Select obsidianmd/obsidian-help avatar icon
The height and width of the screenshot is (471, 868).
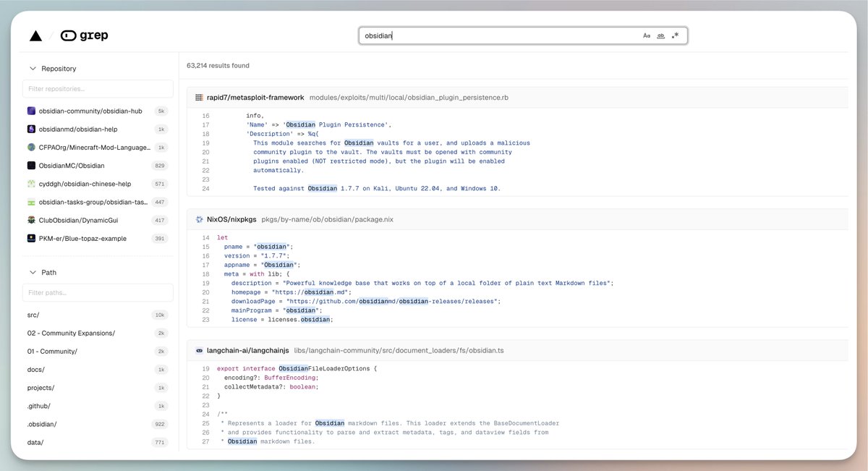click(32, 129)
